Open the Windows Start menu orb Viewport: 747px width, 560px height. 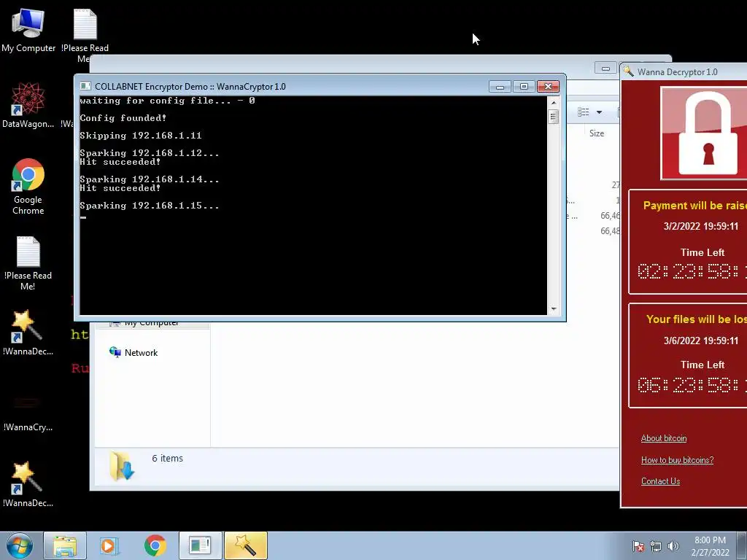click(x=20, y=545)
